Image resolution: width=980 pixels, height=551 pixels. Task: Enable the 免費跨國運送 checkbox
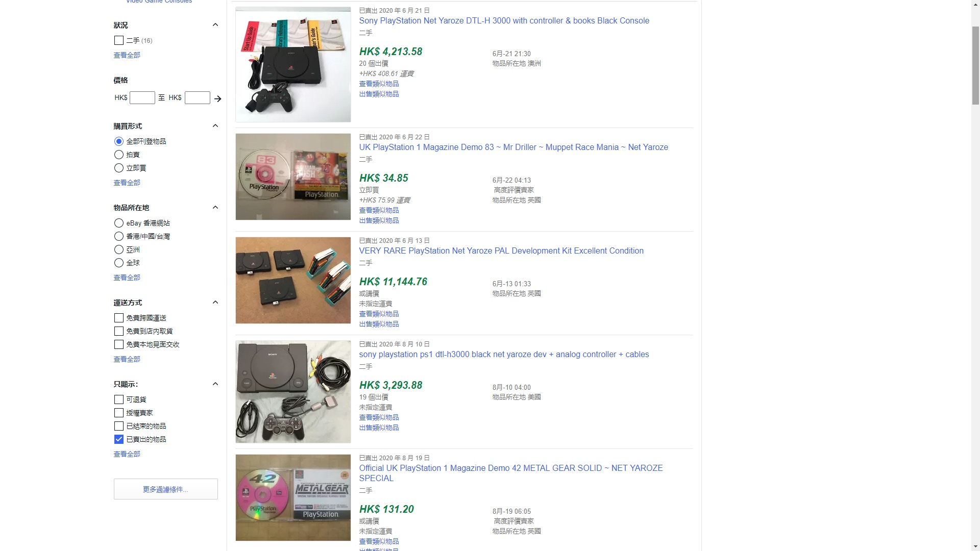119,318
